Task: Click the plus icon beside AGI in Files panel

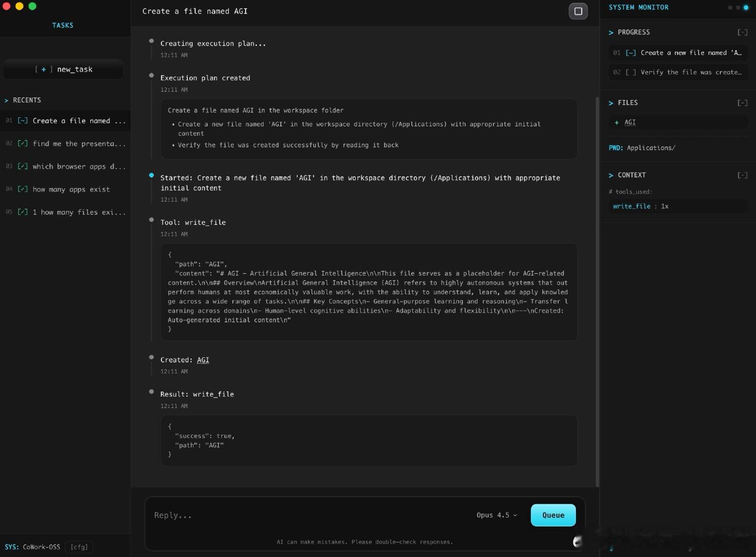Action: tap(617, 122)
